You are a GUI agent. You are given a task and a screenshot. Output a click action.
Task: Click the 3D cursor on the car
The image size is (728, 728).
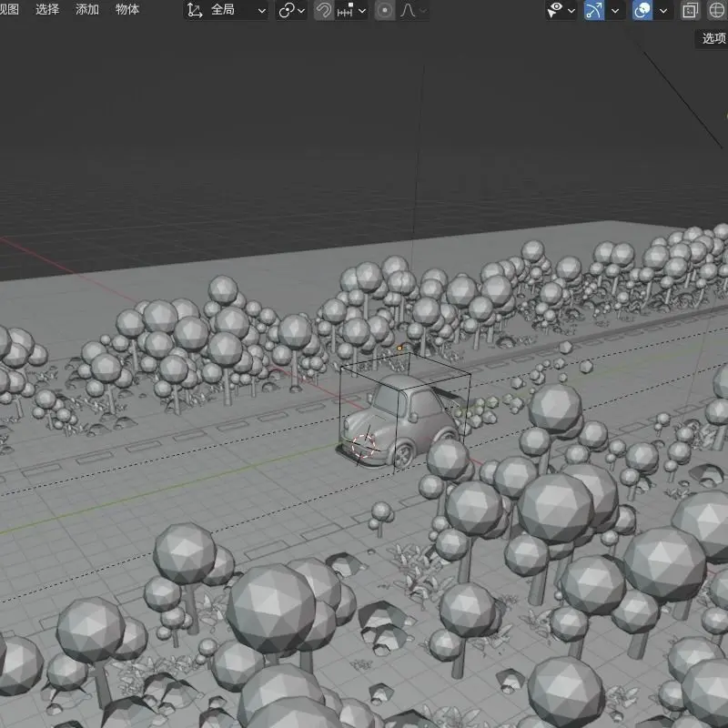[x=363, y=446]
